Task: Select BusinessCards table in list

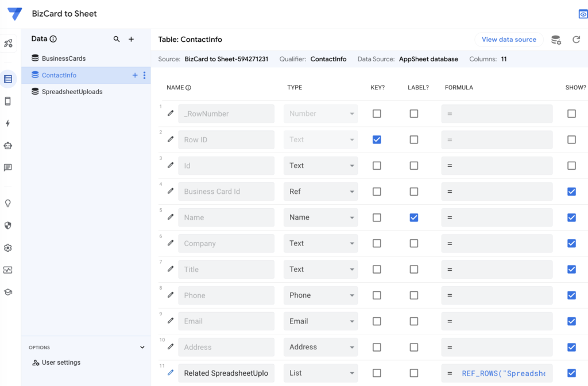Action: [64, 59]
